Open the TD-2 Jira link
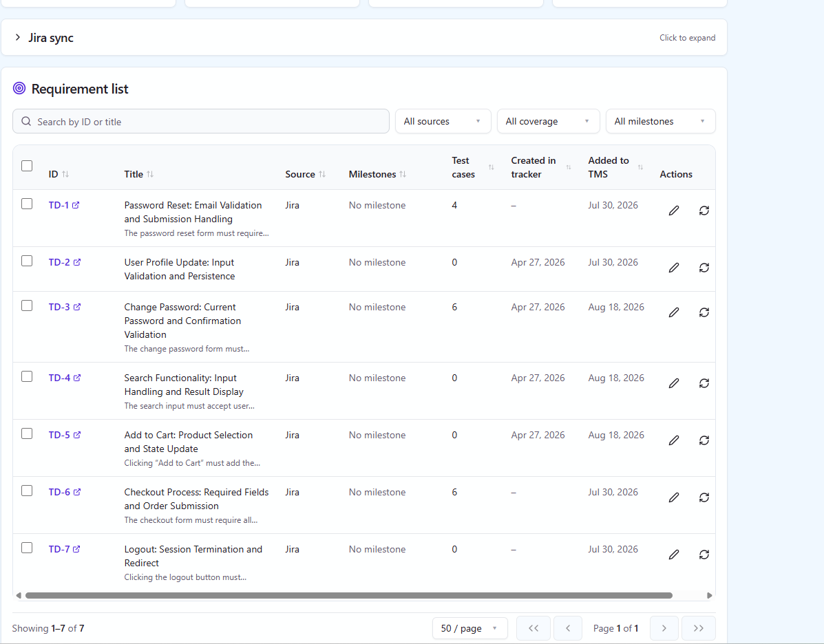 tap(65, 263)
